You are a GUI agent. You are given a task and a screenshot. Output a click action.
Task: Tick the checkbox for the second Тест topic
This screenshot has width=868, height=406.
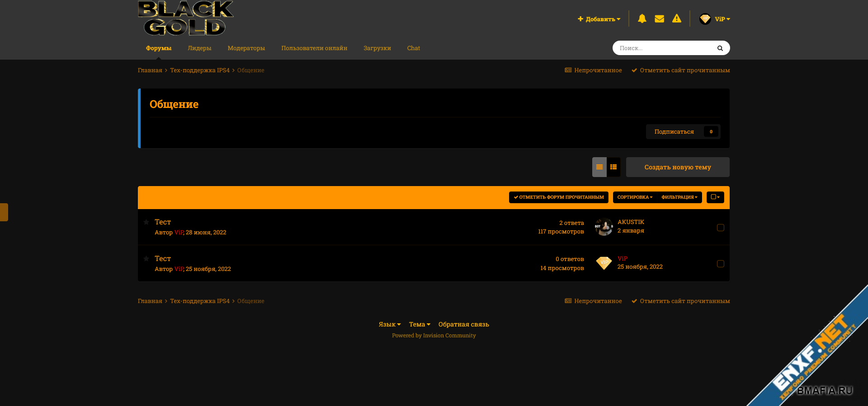tap(720, 264)
